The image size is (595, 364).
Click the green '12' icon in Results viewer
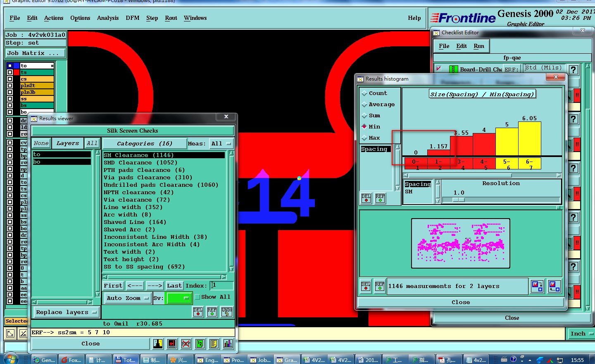pos(200,343)
